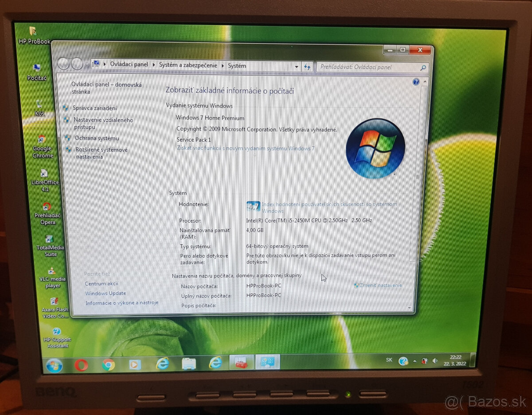Viewport: 532px width, 415px height.
Task: Open the Windows Update link
Action: coord(105,293)
